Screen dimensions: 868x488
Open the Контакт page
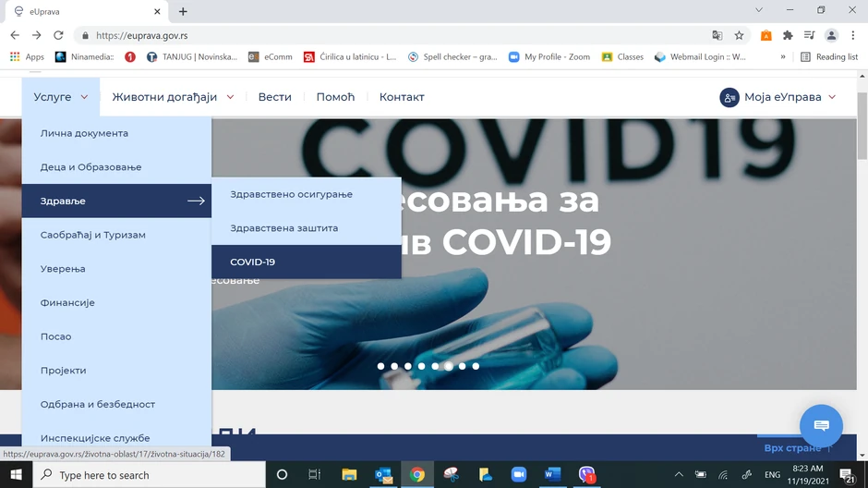pos(402,97)
